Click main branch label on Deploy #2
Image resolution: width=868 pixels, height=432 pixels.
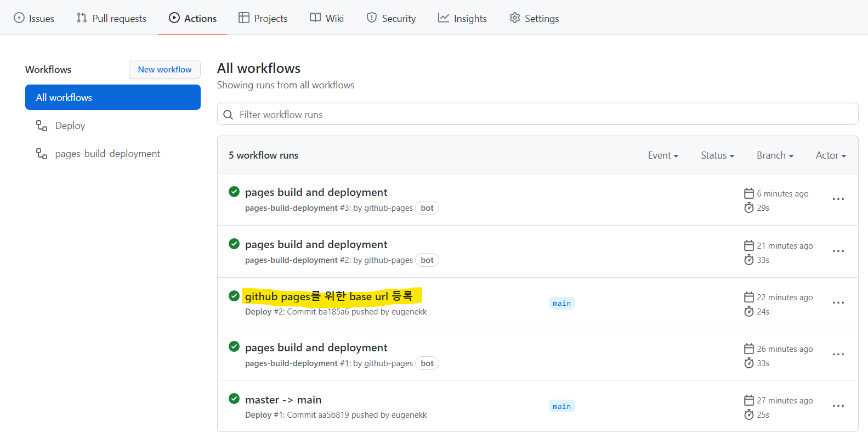[561, 303]
